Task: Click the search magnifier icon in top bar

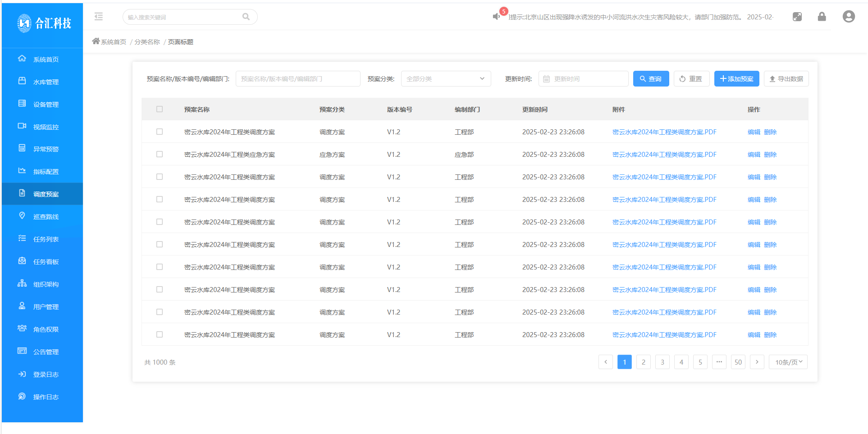Action: click(246, 17)
